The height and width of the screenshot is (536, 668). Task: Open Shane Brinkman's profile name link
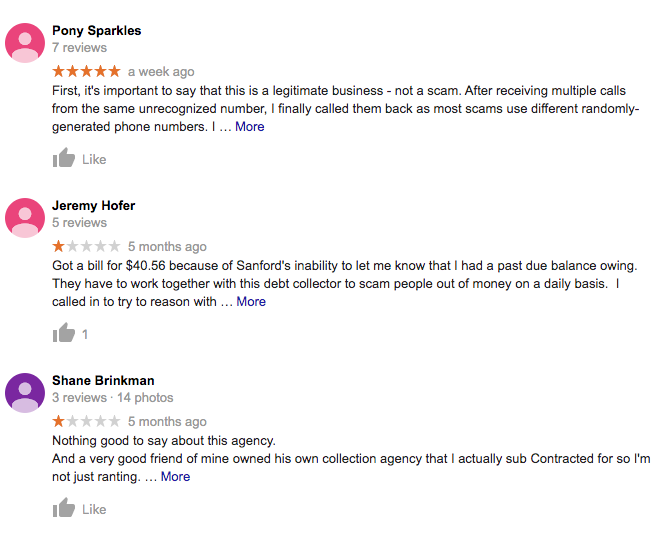103,380
